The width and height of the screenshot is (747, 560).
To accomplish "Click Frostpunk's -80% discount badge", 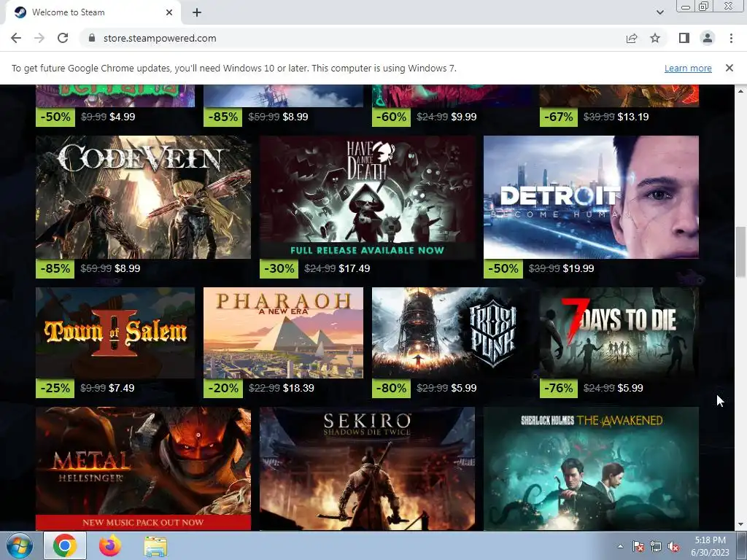I will pyautogui.click(x=391, y=388).
